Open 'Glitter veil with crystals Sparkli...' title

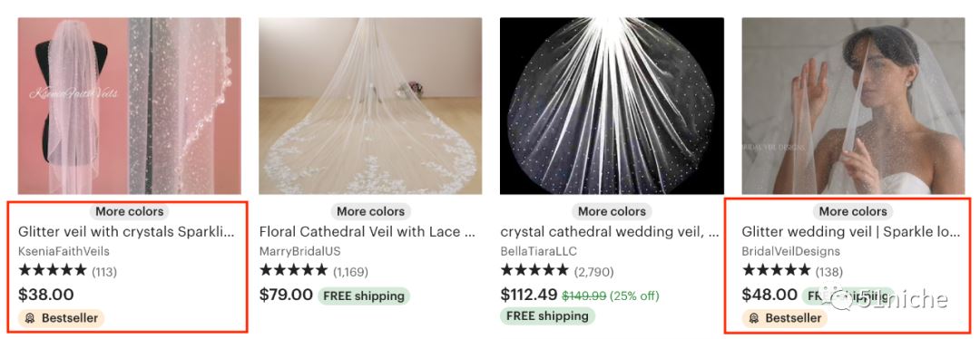point(126,232)
